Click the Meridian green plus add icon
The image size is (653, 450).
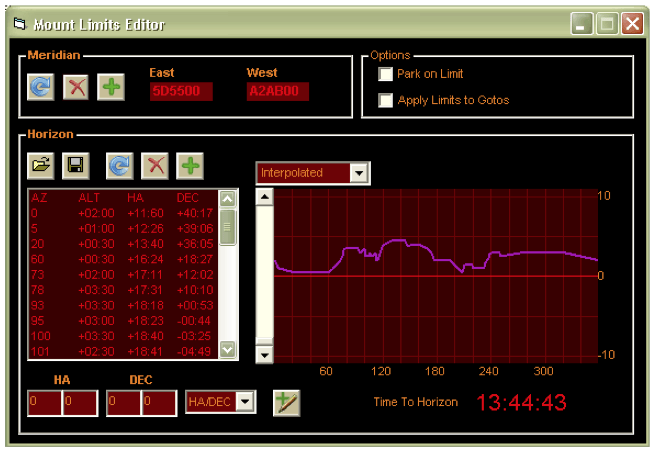tap(111, 87)
